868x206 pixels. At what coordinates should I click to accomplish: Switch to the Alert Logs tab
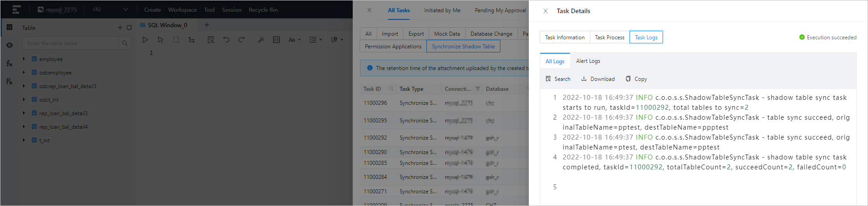(x=588, y=61)
